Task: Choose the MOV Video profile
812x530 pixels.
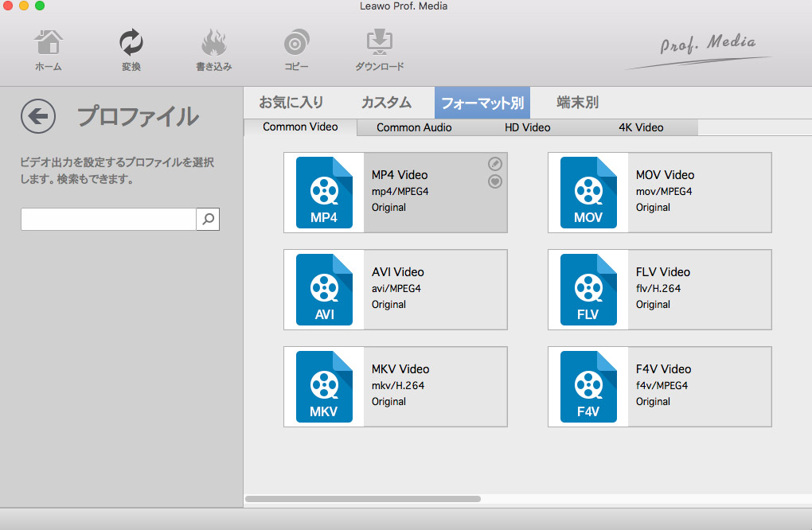Action: pyautogui.click(x=659, y=193)
